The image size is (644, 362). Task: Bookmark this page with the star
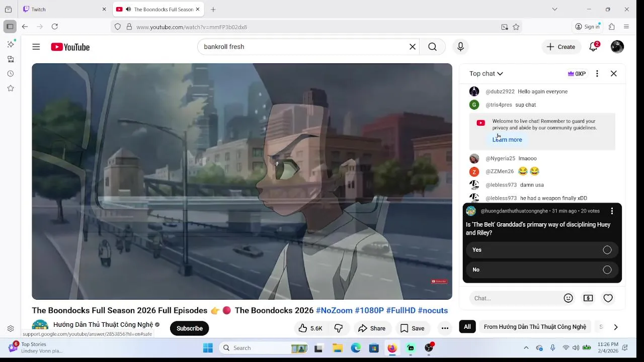click(x=516, y=27)
